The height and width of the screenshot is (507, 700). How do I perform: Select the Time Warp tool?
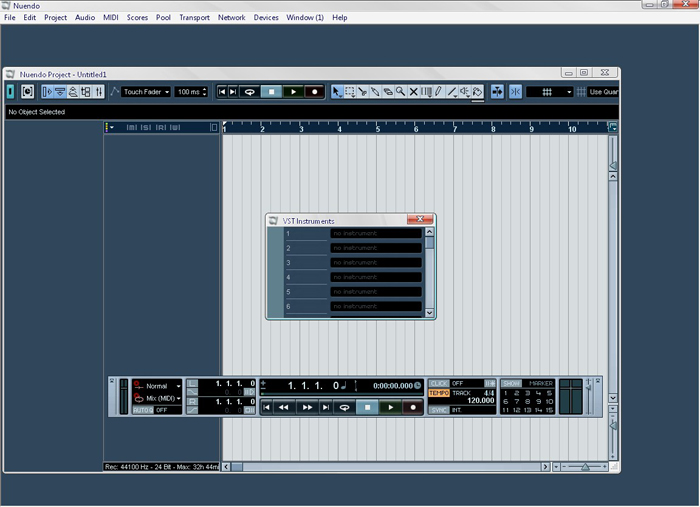(426, 92)
